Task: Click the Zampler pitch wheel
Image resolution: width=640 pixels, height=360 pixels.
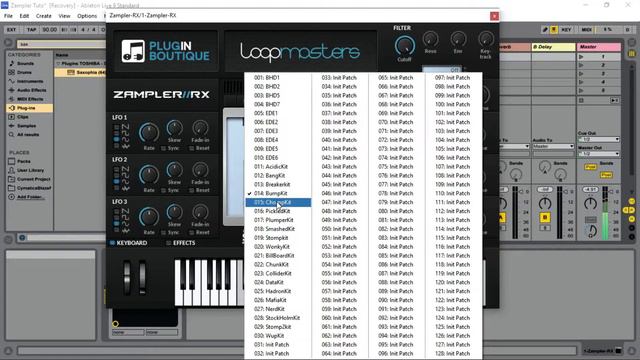Action: click(x=127, y=278)
